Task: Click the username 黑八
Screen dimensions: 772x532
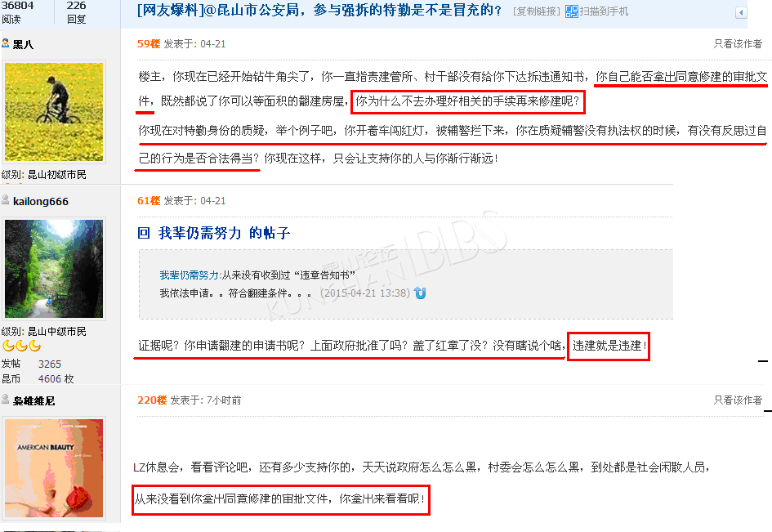Action: [x=23, y=44]
